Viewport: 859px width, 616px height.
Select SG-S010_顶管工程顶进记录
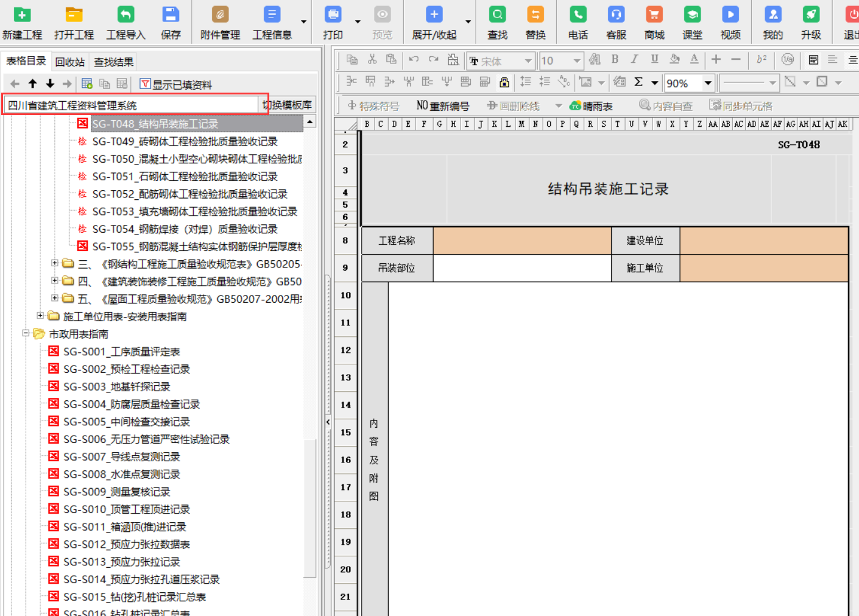pos(127,509)
